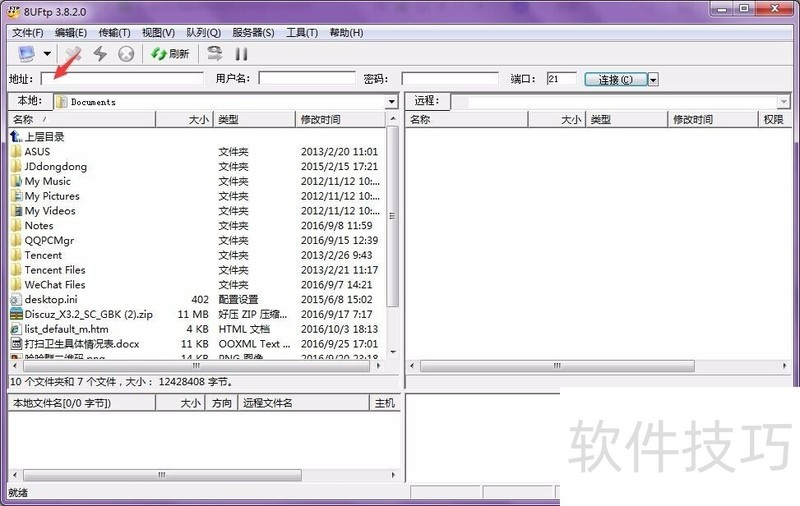
Task: Open the 队列(Q) menu
Action: pyautogui.click(x=203, y=33)
